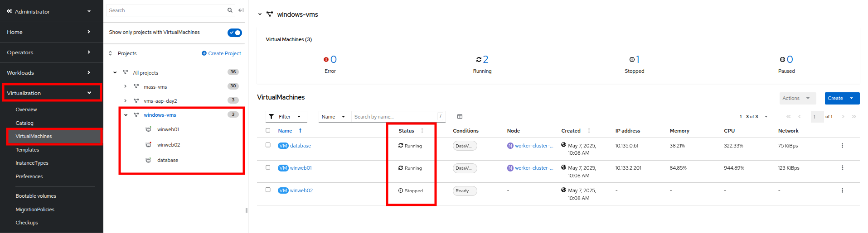
Task: Open the Create button dropdown
Action: (x=852, y=98)
